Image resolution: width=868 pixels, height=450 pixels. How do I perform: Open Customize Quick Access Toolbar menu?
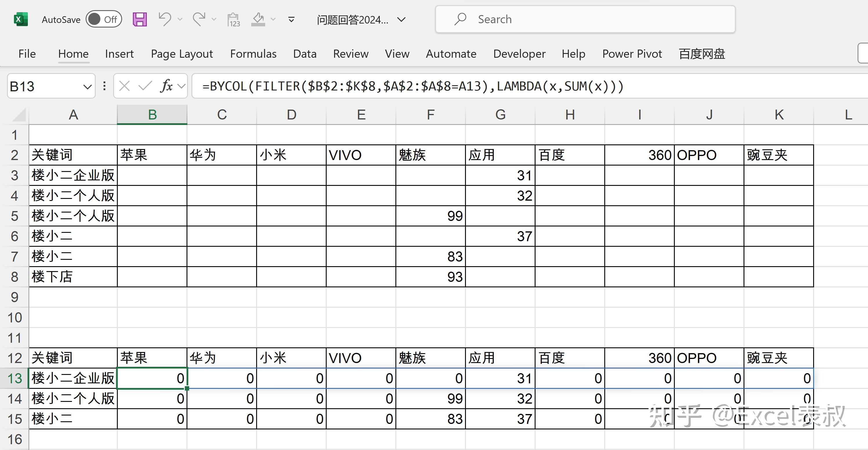292,19
